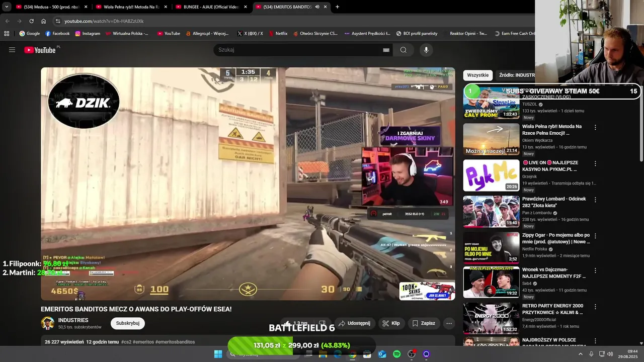The height and width of the screenshot is (362, 644).
Task: Open the Allegro.pl bookmark
Action: pos(207,33)
